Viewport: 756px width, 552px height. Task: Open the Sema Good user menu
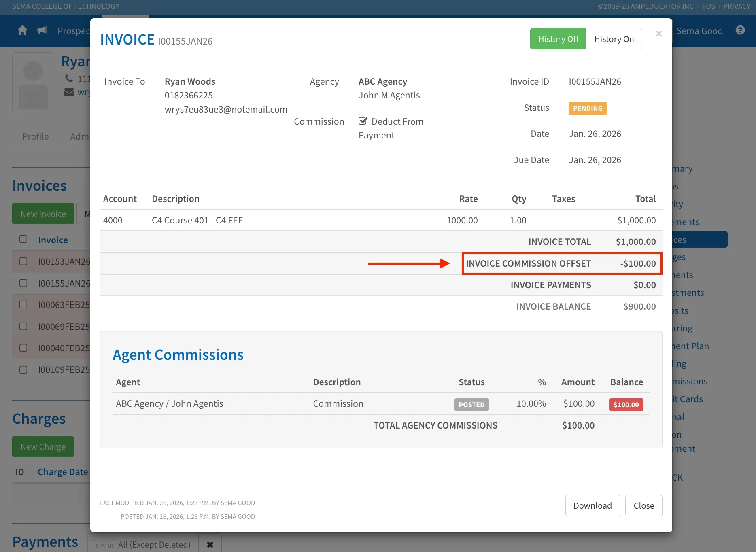pos(699,31)
